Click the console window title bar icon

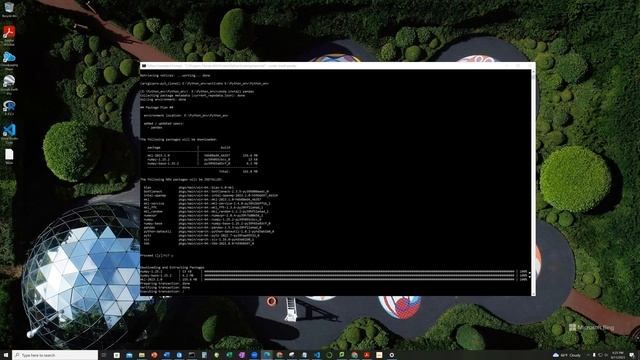(x=143, y=65)
